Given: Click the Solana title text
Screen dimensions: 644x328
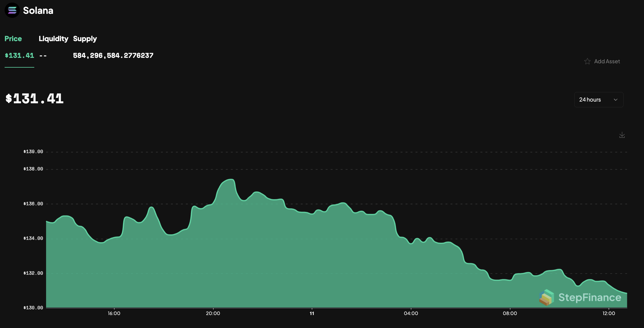Looking at the screenshot, I should pyautogui.click(x=38, y=11).
